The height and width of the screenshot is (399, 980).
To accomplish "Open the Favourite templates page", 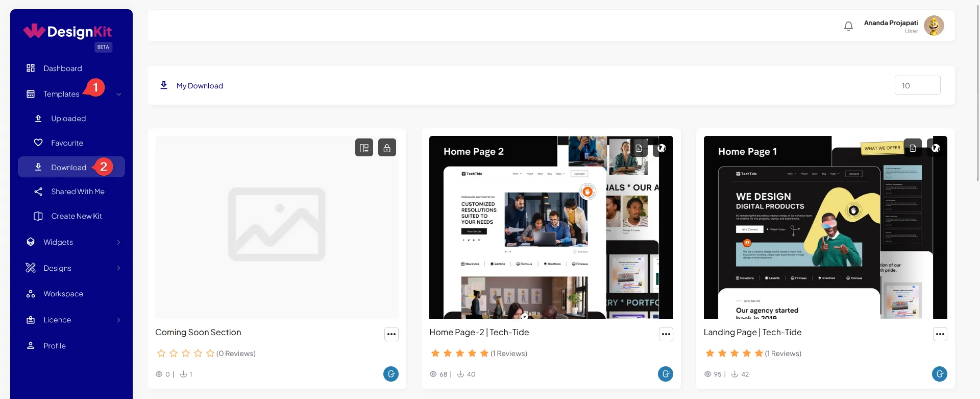I will click(x=71, y=143).
